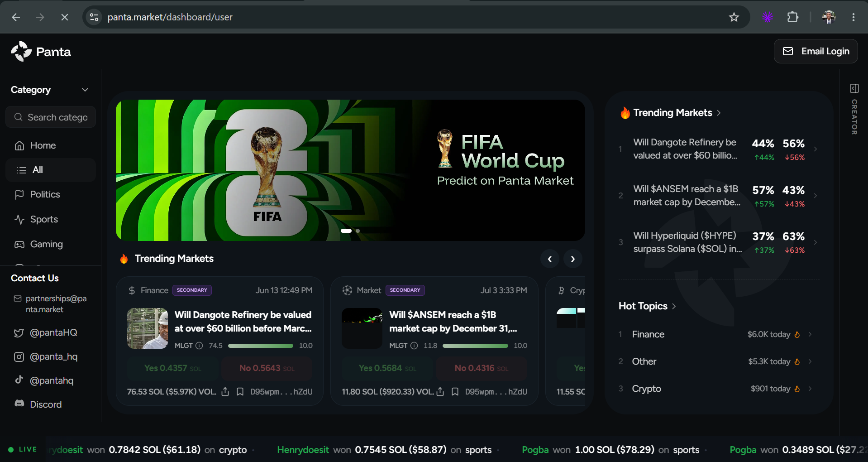Screen dimensions: 868x462
Task: Open the FIFA World Cup banner
Action: pyautogui.click(x=350, y=170)
